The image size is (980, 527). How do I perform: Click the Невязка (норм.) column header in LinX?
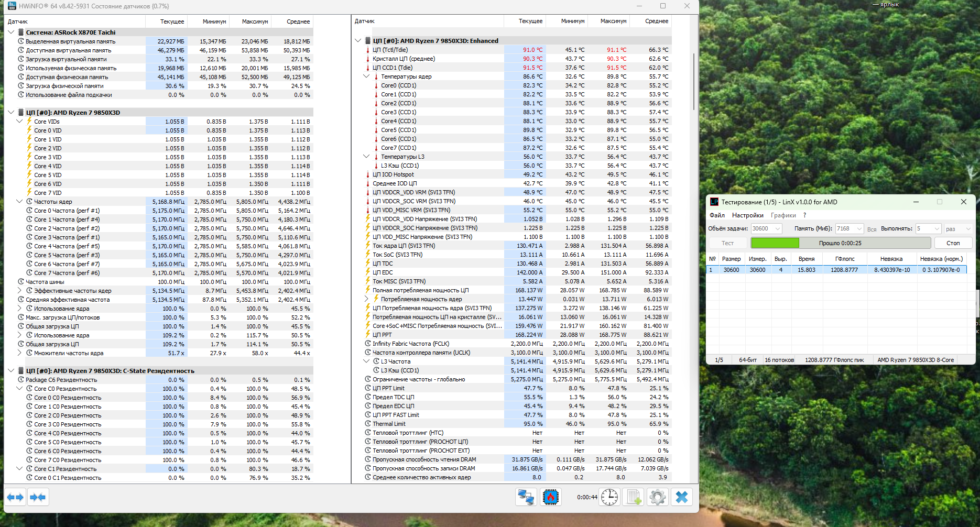pos(942,259)
